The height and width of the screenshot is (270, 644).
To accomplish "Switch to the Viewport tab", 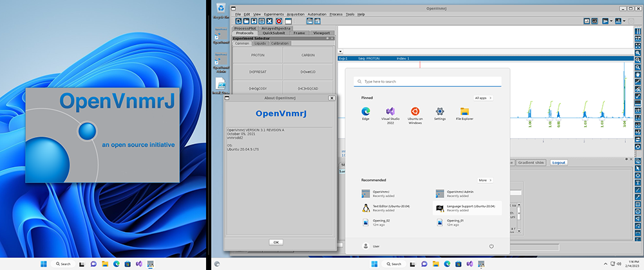I will [x=321, y=33].
